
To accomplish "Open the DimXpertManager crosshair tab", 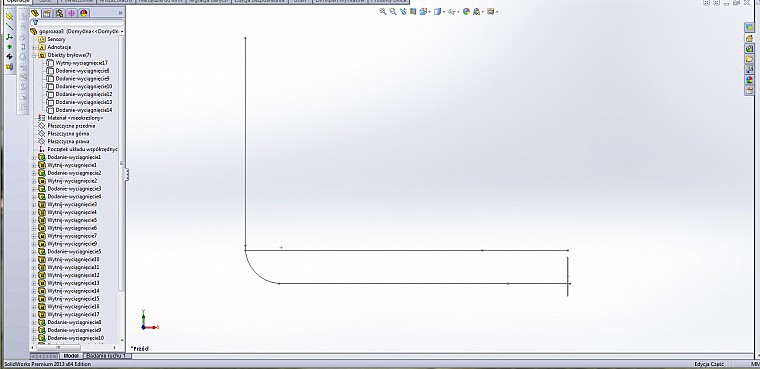I will (71, 13).
